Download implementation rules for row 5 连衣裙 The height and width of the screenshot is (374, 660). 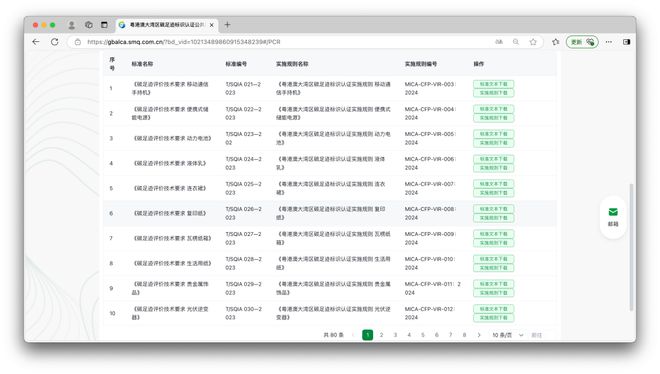click(x=493, y=193)
